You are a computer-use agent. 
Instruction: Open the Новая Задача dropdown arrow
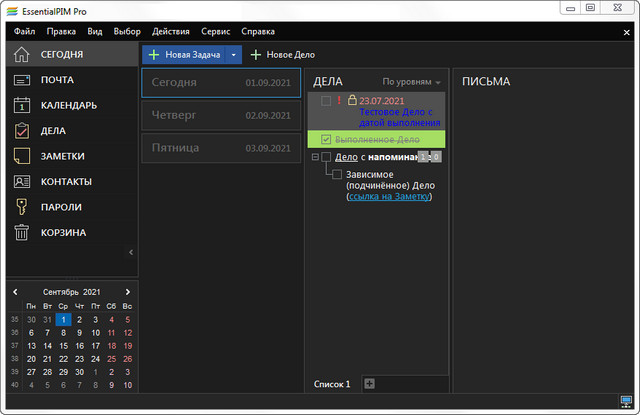(x=233, y=55)
